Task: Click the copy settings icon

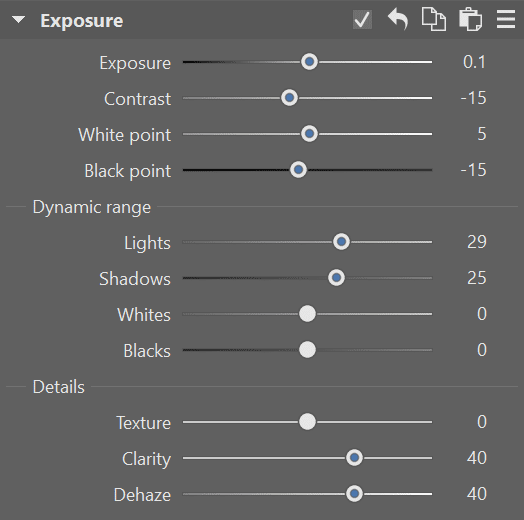Action: coord(434,20)
